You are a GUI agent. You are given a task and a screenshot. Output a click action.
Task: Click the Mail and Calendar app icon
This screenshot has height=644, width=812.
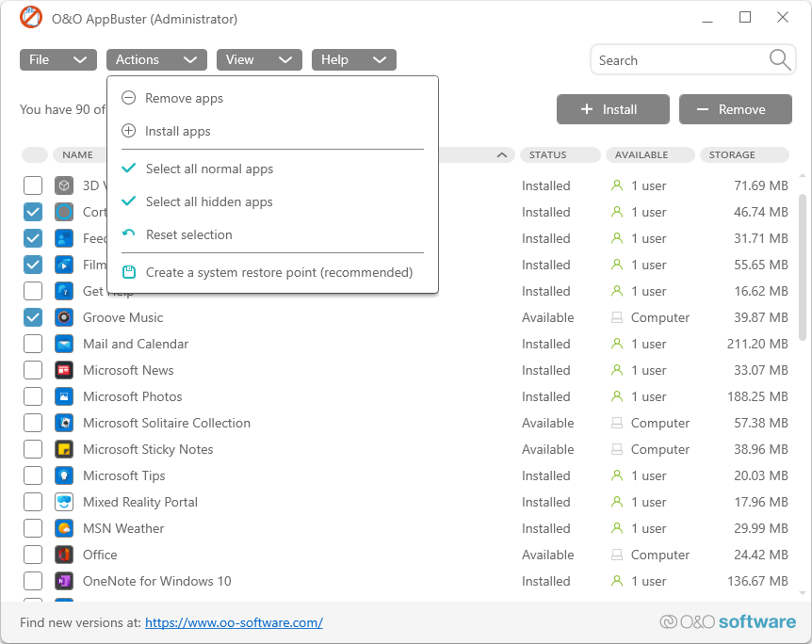tap(64, 344)
